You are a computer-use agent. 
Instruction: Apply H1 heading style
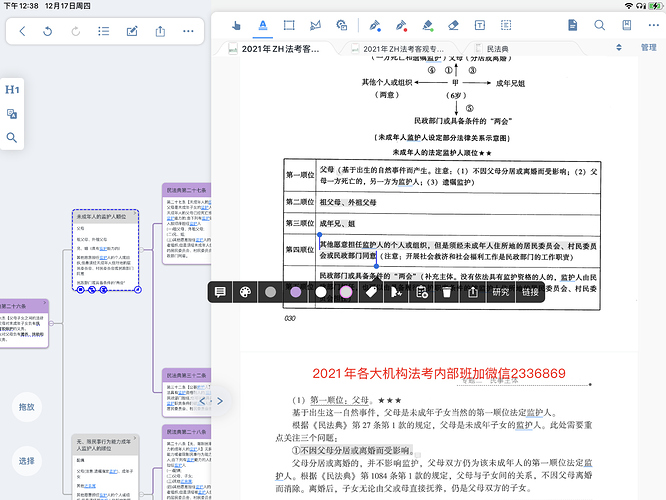12,90
